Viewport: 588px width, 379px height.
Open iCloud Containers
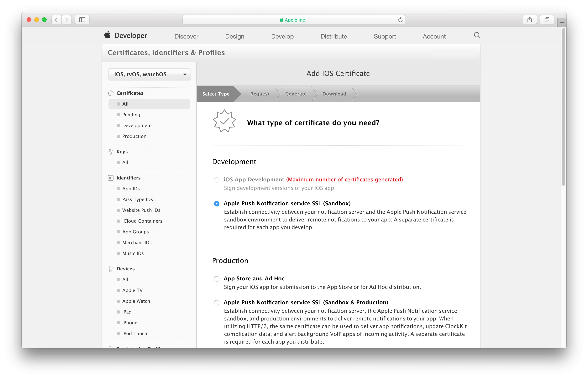pos(142,221)
